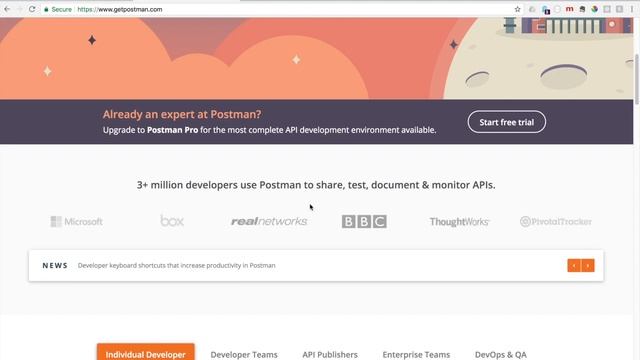Click the realnetworks logo
Image resolution: width=640 pixels, height=360 pixels.
pyautogui.click(x=269, y=221)
